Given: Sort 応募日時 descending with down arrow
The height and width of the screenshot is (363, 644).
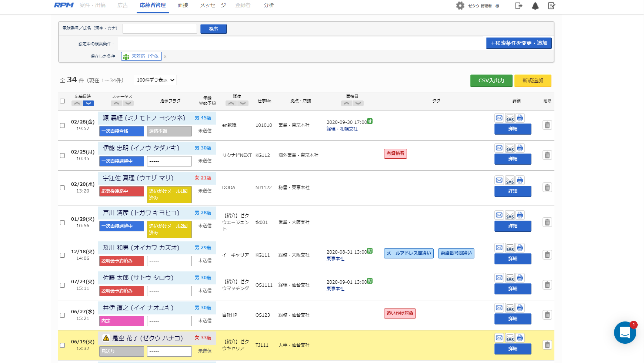Looking at the screenshot, I should pyautogui.click(x=88, y=103).
